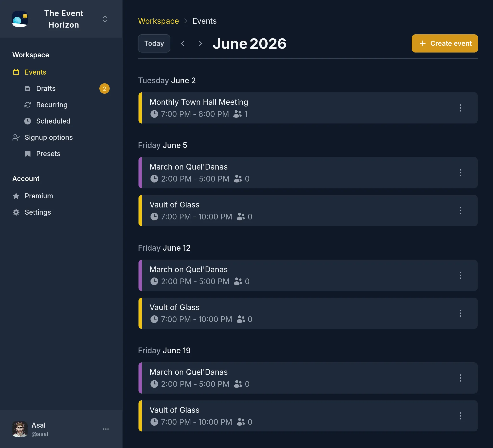493x448 pixels.
Task: Click the Premium star icon
Action: point(16,196)
